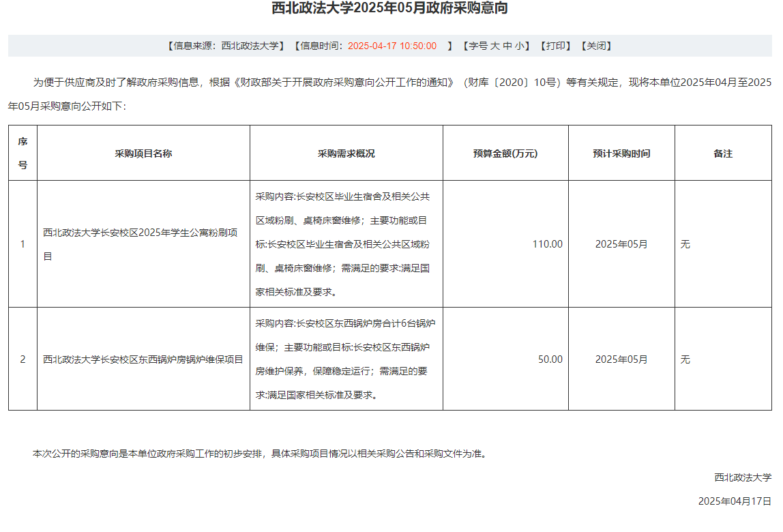Click the dormitory painting requirement description cell
Screen dimensions: 783x532
(346, 243)
